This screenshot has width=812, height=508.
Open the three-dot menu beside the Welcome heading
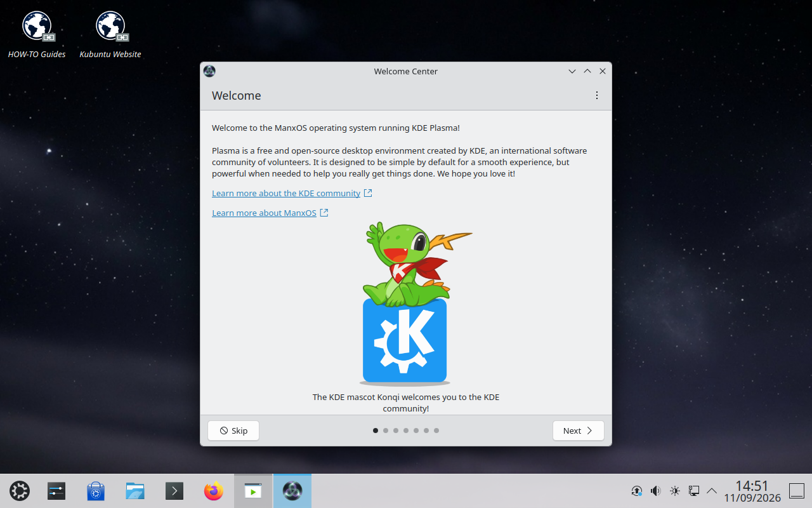[x=596, y=95]
